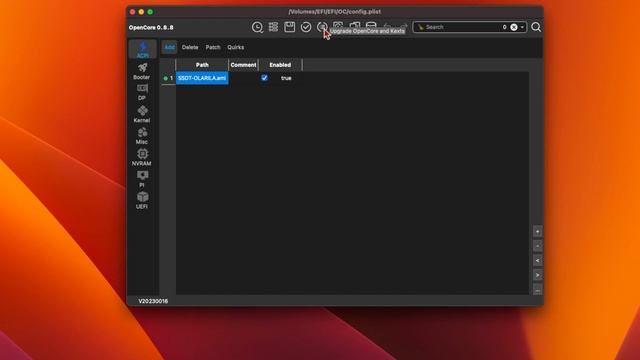Save the config.plist with the floppy icon
Image resolution: width=640 pixels, height=360 pixels.
[289, 27]
